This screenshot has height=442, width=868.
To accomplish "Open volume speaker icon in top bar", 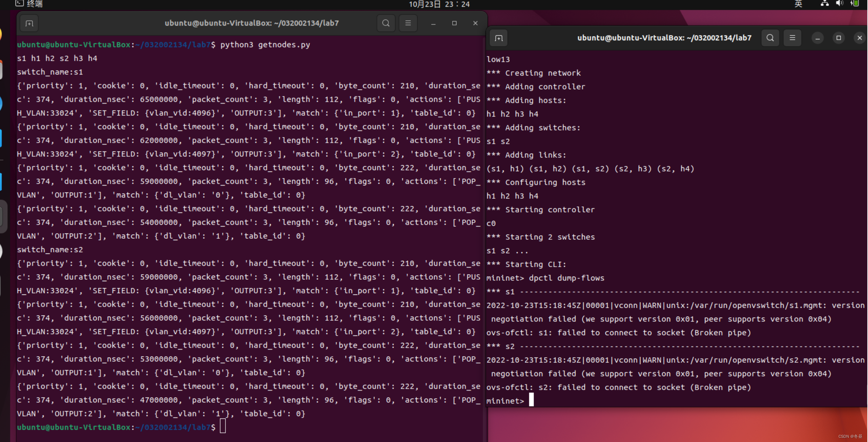I will click(x=840, y=4).
